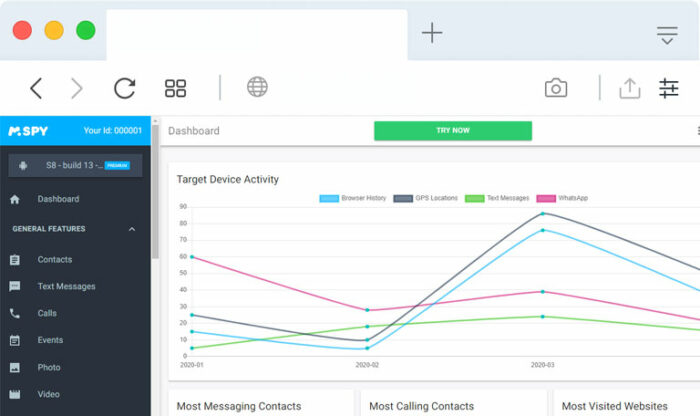Toggle GPS Locations legend swatch
The height and width of the screenshot is (416, 700).
click(x=403, y=198)
